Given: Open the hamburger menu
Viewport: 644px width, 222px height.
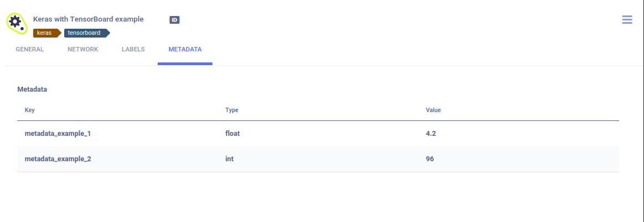Looking at the screenshot, I should tap(627, 20).
